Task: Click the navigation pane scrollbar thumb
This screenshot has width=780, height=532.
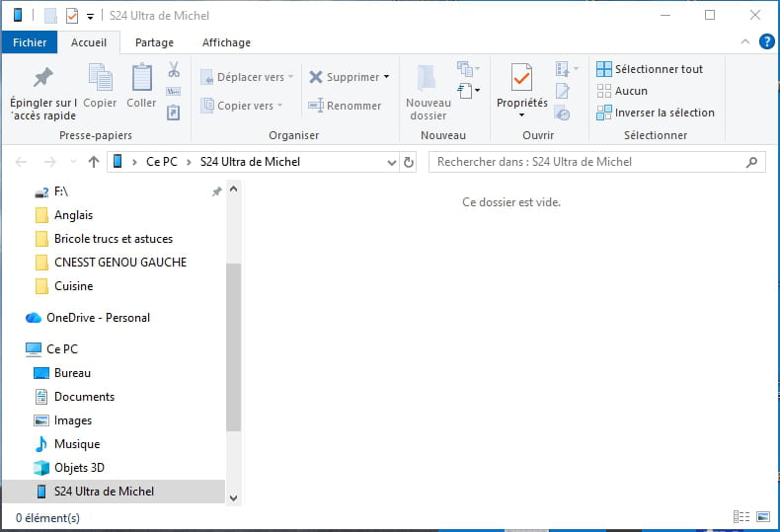Action: (x=233, y=345)
